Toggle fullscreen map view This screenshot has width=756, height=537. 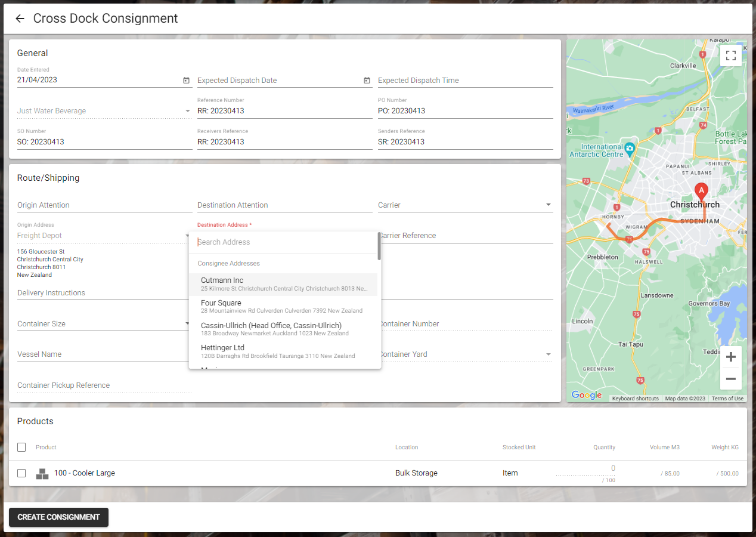tap(731, 55)
